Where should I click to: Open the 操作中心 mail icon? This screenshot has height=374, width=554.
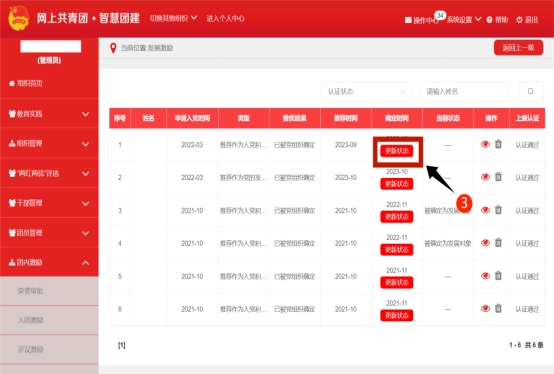[408, 20]
